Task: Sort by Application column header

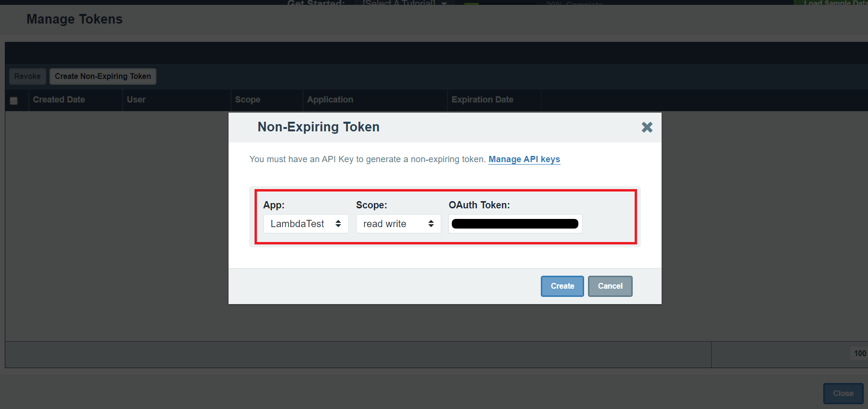Action: click(330, 100)
